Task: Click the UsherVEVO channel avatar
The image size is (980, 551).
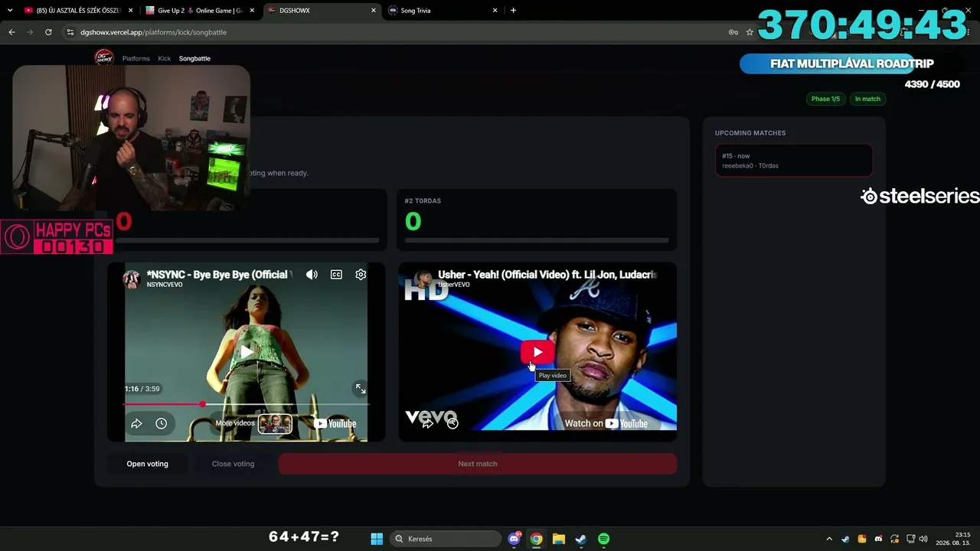Action: (422, 279)
